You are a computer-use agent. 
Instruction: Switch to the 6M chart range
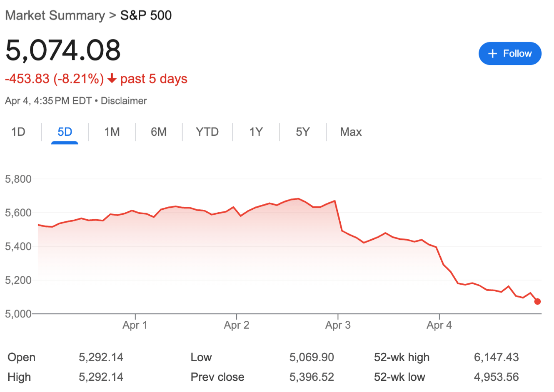point(158,132)
